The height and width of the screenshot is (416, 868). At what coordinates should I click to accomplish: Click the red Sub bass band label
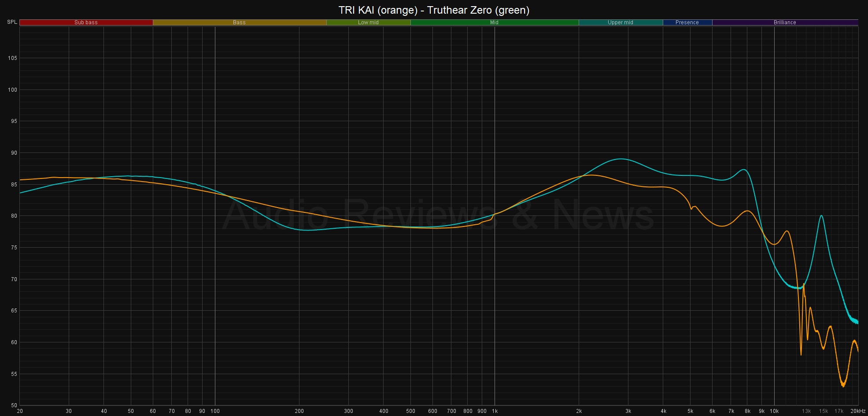(86, 22)
